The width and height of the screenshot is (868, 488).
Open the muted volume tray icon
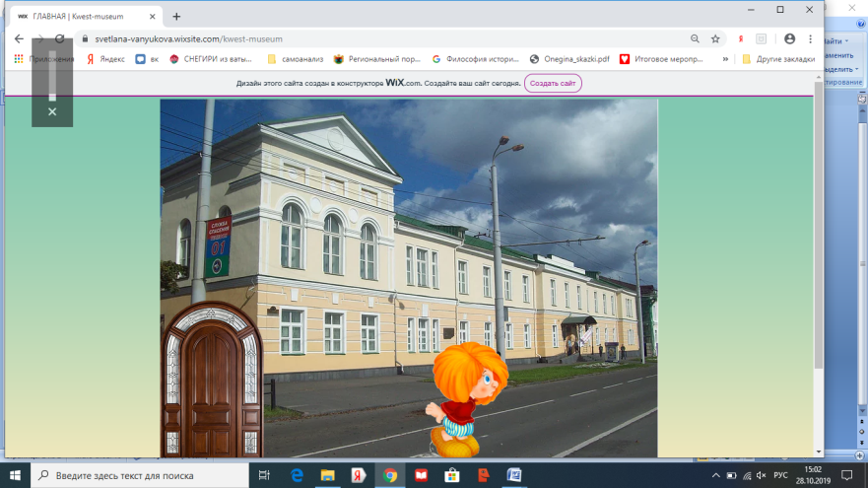coord(762,475)
